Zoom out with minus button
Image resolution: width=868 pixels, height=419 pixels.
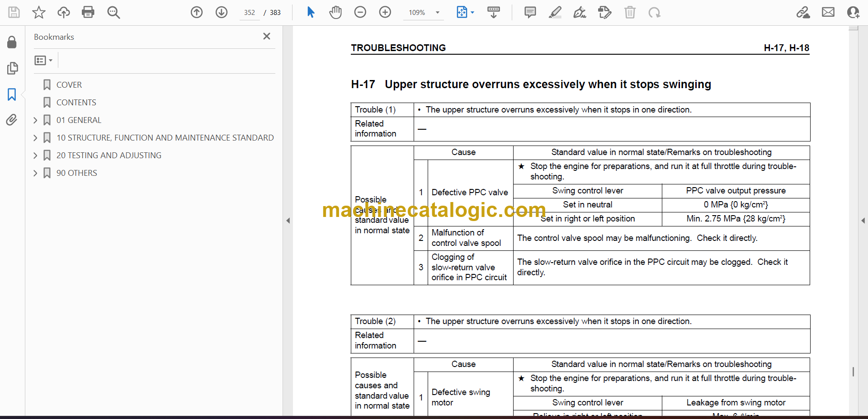coord(360,12)
